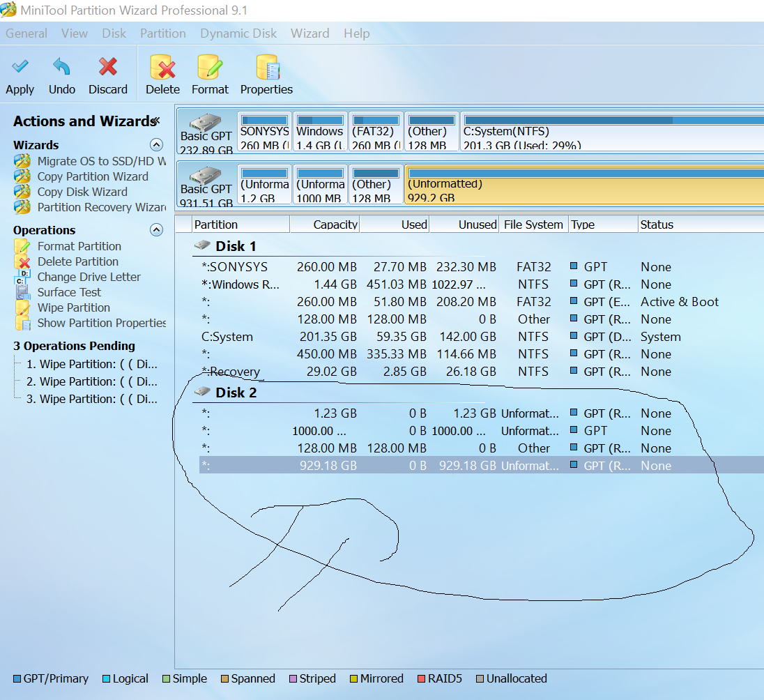764x700 pixels.
Task: Open the Disk menu
Action: tap(114, 33)
